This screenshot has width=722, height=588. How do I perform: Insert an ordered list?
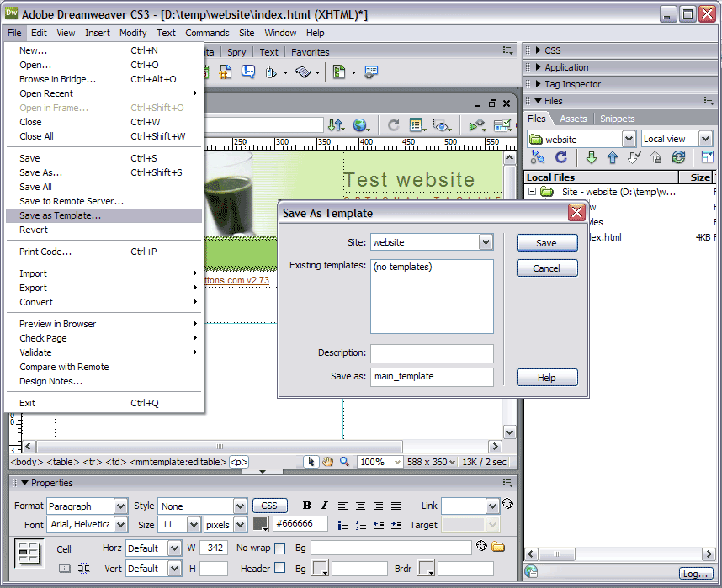[x=361, y=525]
